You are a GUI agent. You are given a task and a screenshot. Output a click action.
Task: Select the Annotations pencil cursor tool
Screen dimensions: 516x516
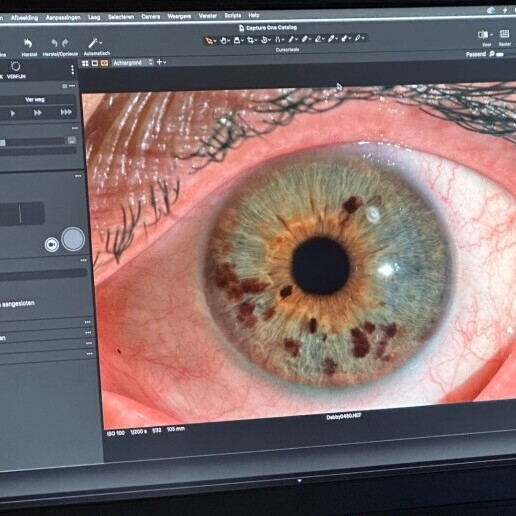(357, 38)
